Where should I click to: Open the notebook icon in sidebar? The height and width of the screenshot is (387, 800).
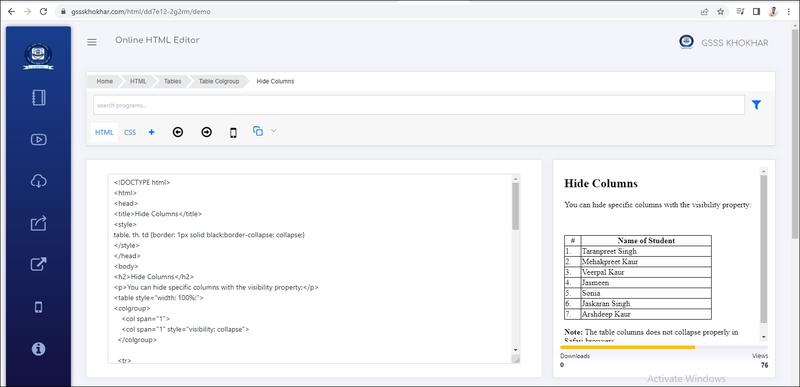[x=39, y=97]
